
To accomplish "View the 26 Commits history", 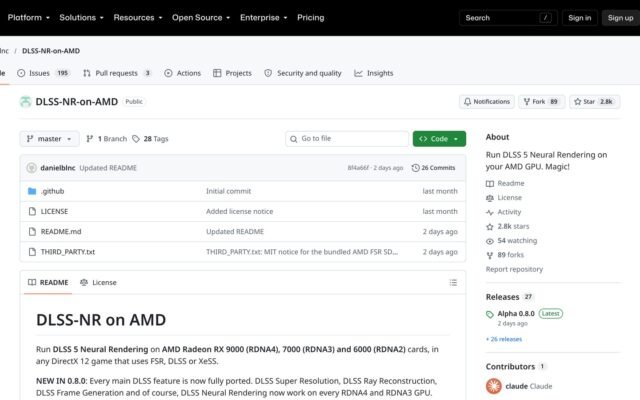I will pos(433,168).
